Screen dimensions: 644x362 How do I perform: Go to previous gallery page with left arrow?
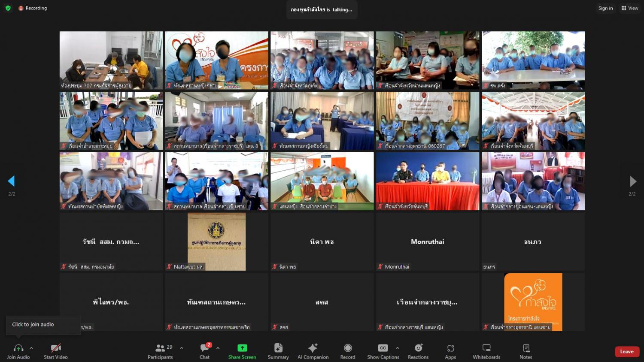(12, 181)
